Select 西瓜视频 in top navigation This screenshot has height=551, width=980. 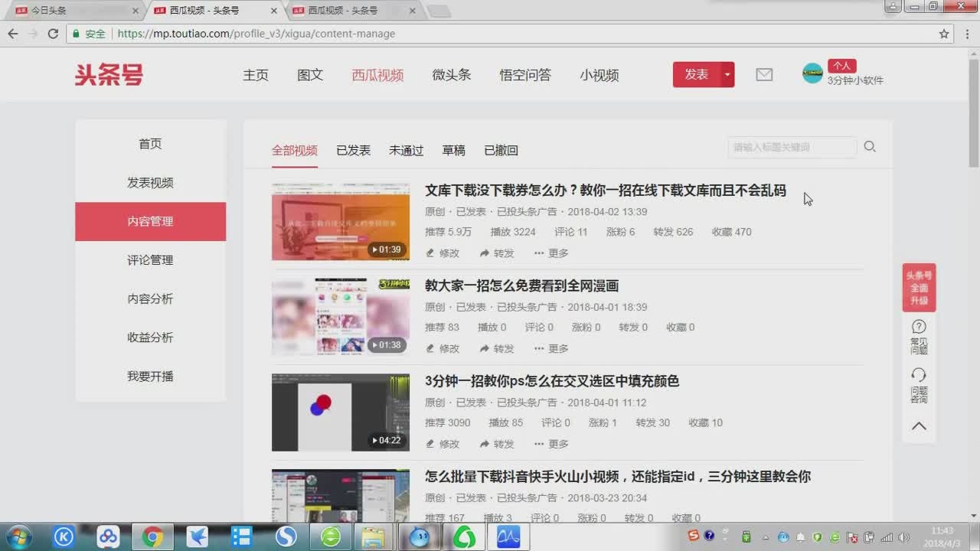pyautogui.click(x=377, y=75)
